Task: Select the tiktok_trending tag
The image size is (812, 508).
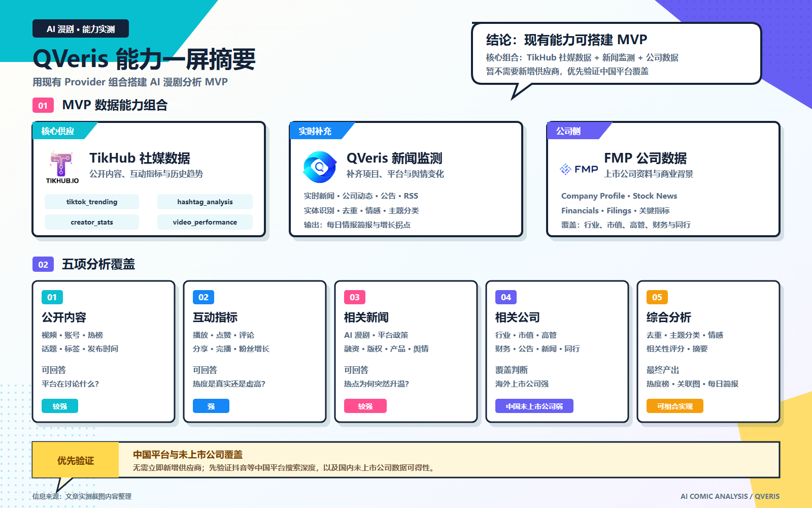Action: point(92,202)
